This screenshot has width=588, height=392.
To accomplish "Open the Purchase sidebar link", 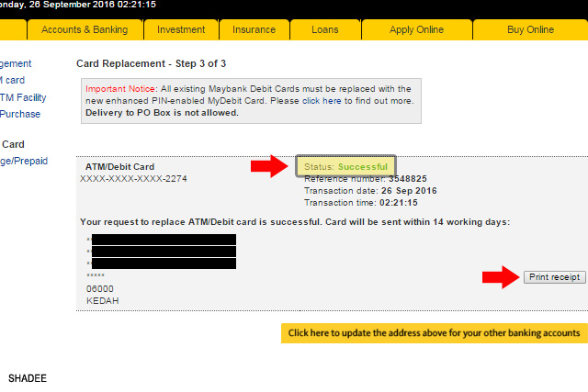I will (20, 114).
